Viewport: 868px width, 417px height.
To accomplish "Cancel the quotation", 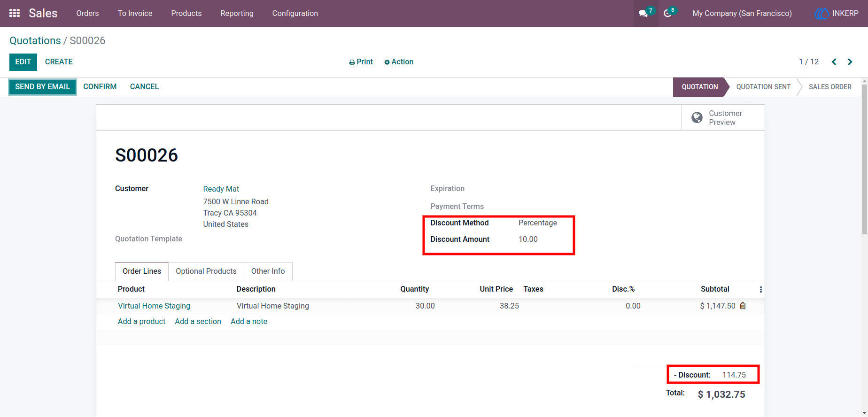I will tap(144, 87).
